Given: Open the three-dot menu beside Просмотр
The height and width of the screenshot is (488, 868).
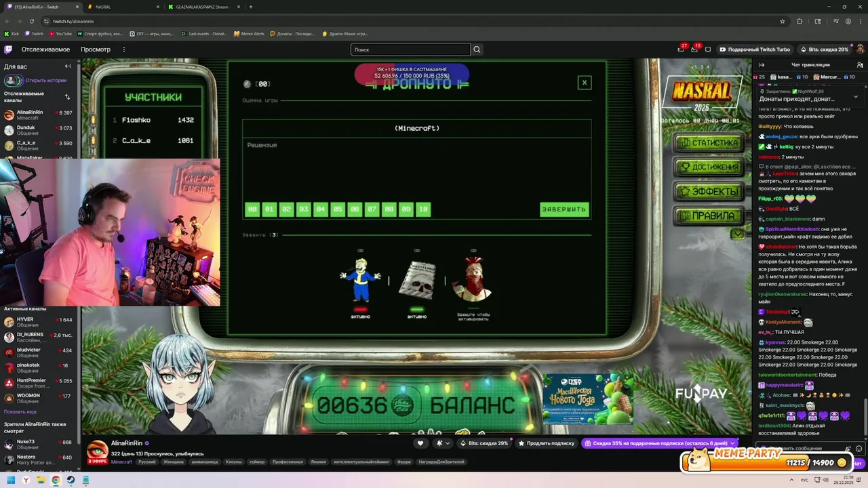Looking at the screenshot, I should pyautogui.click(x=123, y=49).
